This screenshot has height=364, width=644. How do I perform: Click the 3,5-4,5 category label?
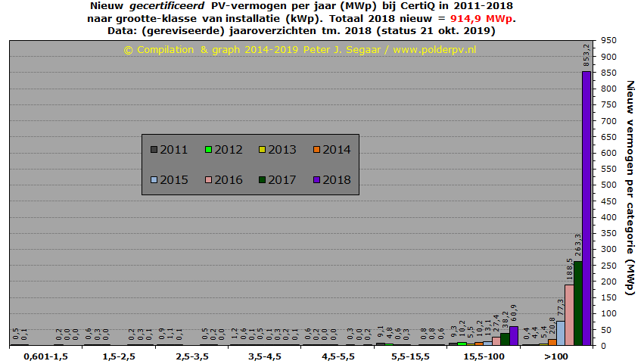tap(265, 356)
